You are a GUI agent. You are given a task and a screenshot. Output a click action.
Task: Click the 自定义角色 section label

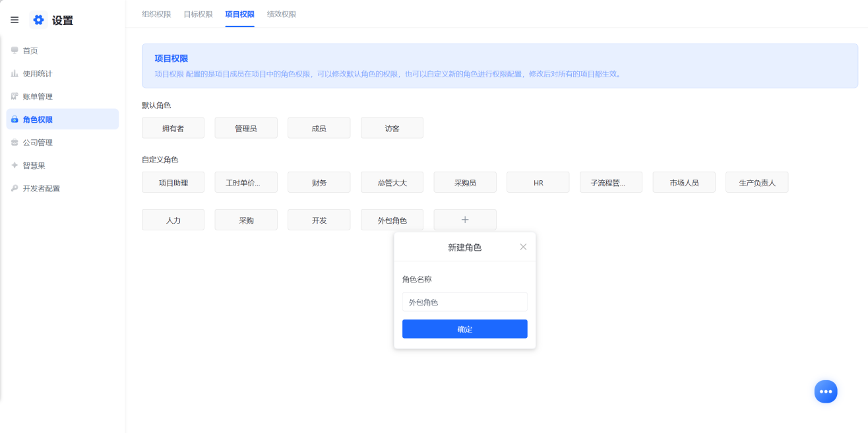point(160,159)
